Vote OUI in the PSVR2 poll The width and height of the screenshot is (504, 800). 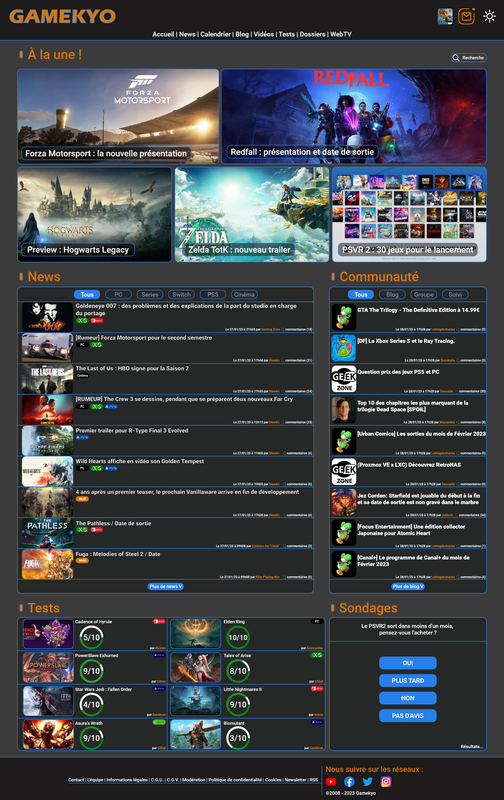(x=408, y=663)
